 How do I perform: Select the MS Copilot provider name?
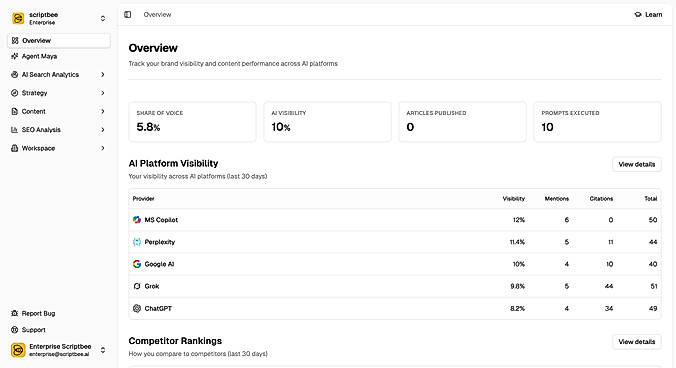pyautogui.click(x=161, y=220)
